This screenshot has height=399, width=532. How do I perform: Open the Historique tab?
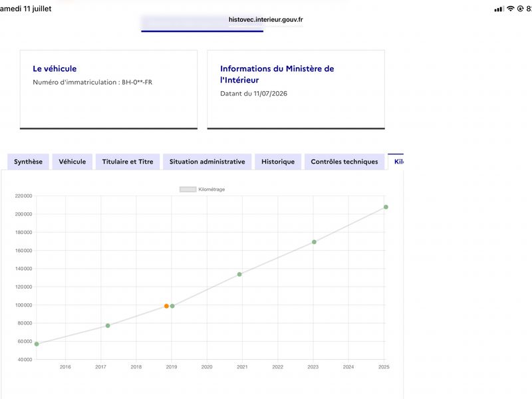[x=278, y=162]
